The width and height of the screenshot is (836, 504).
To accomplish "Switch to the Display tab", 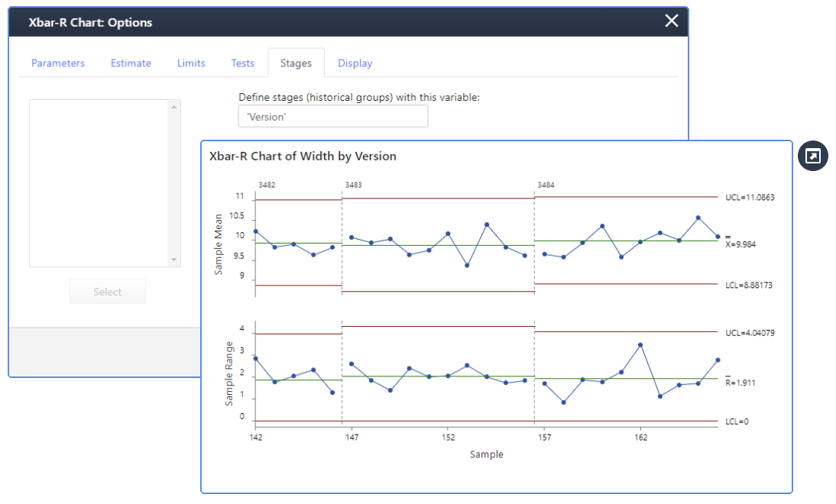I will 355,63.
